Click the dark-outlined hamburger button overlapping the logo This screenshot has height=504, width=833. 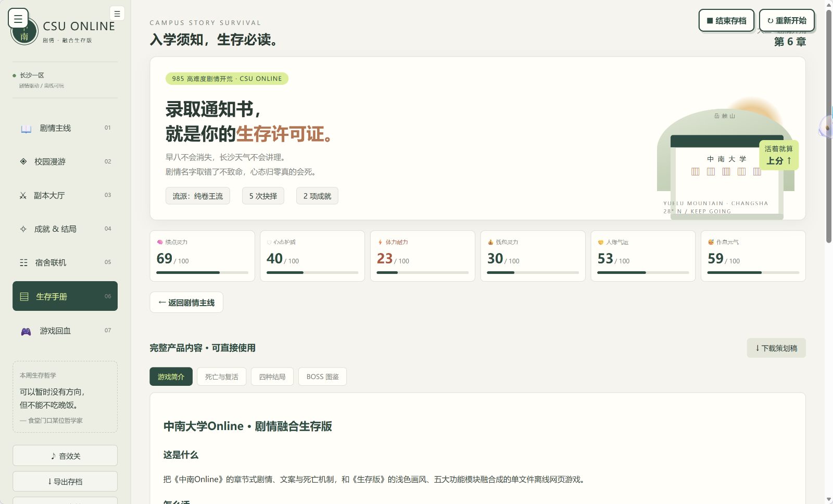click(x=18, y=19)
